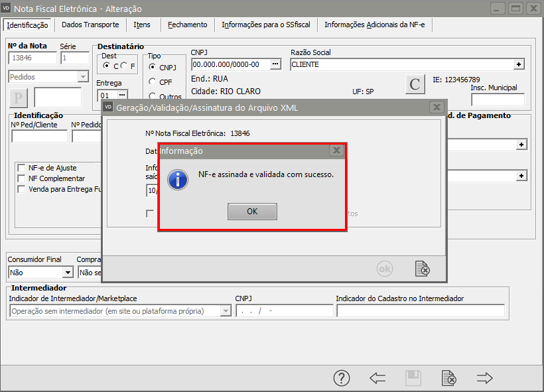Select the CNPJ tipo radio button
The width and height of the screenshot is (544, 392).
[152, 67]
